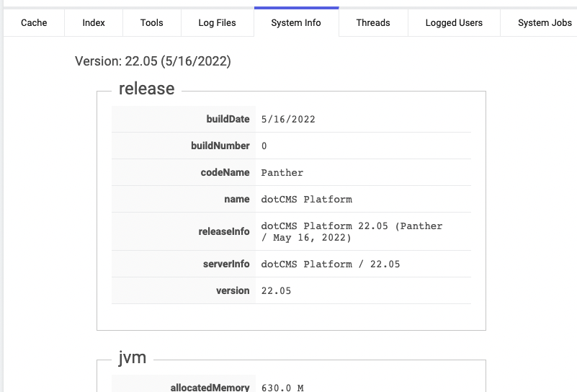Switch to the Index tab
Image resolution: width=577 pixels, height=392 pixels.
94,23
